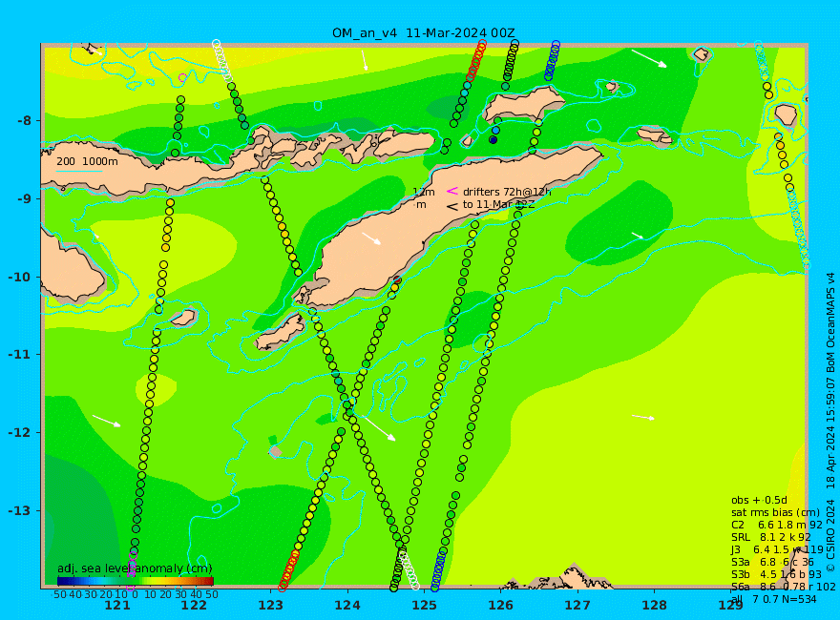The image size is (840, 620).
Task: Click the -12 latitude axis label
Action: coord(20,433)
